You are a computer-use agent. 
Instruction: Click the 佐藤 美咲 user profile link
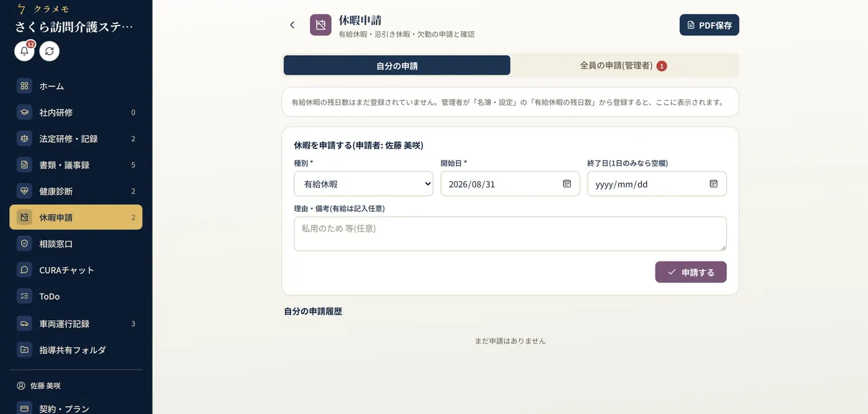(39, 385)
